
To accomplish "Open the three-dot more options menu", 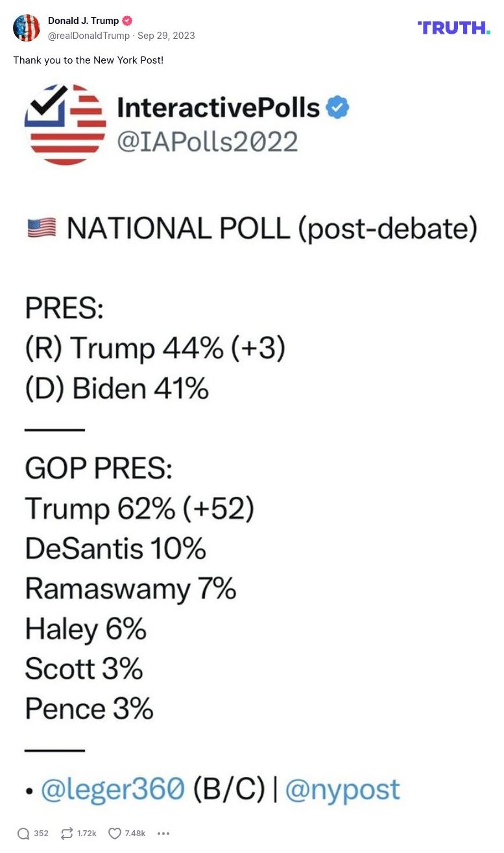I will (x=163, y=834).
